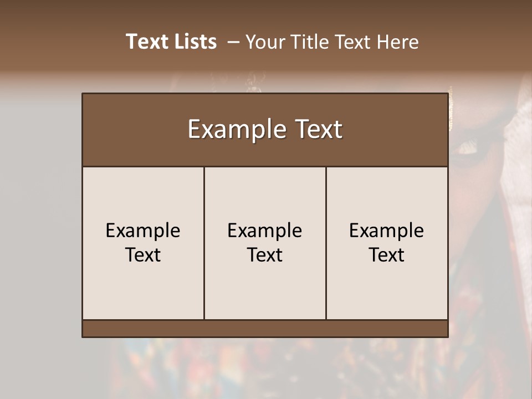
Task: Click the word "Text" in the header box
Action: pos(319,129)
